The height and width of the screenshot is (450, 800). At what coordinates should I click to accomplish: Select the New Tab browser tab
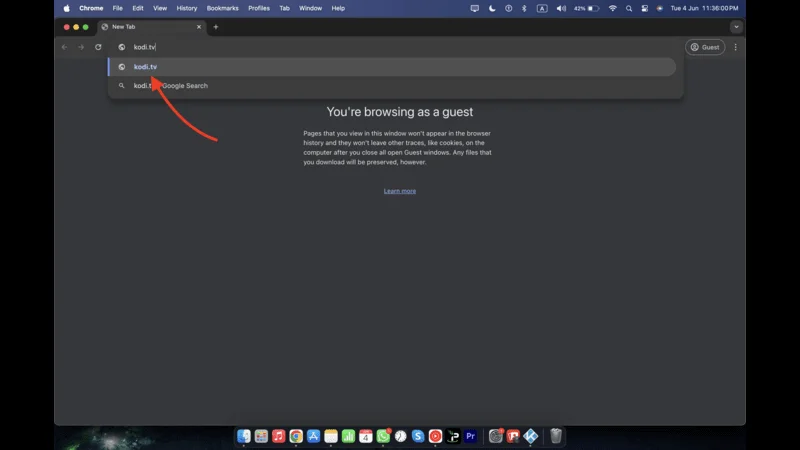click(x=152, y=27)
